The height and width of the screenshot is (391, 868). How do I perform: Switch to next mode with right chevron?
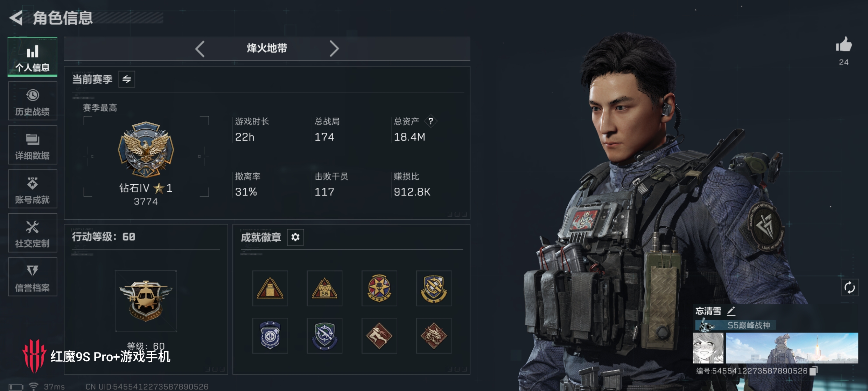pos(334,49)
